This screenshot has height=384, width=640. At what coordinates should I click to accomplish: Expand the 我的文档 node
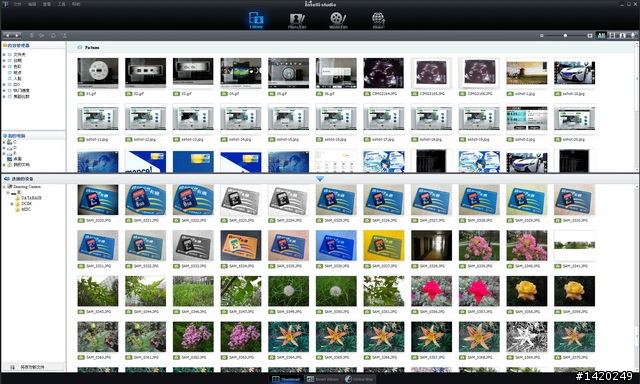tap(4, 165)
